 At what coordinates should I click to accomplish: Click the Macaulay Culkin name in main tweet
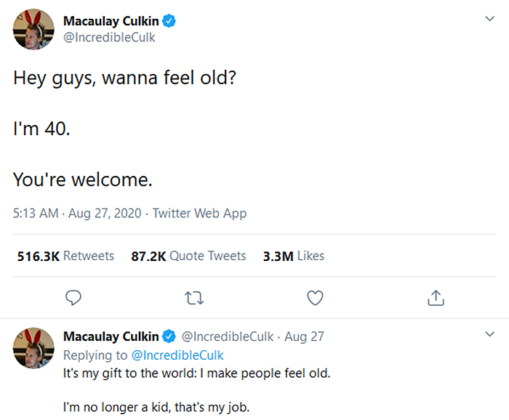(111, 21)
